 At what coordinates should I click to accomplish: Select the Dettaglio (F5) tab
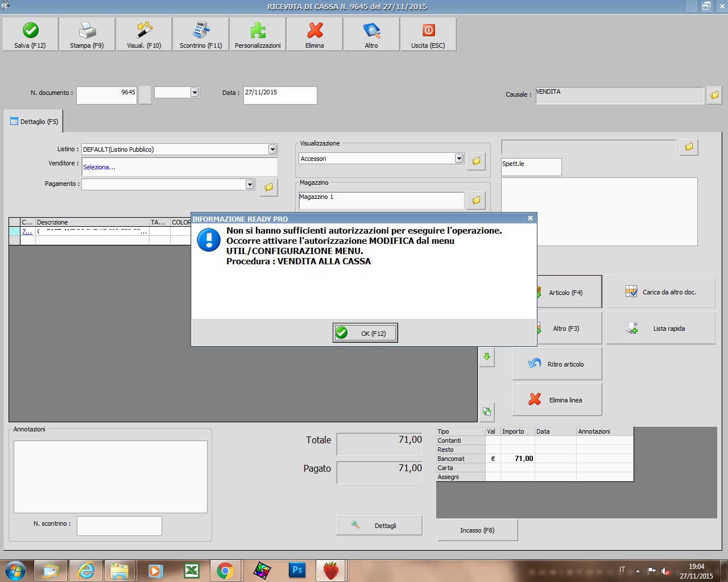[34, 122]
